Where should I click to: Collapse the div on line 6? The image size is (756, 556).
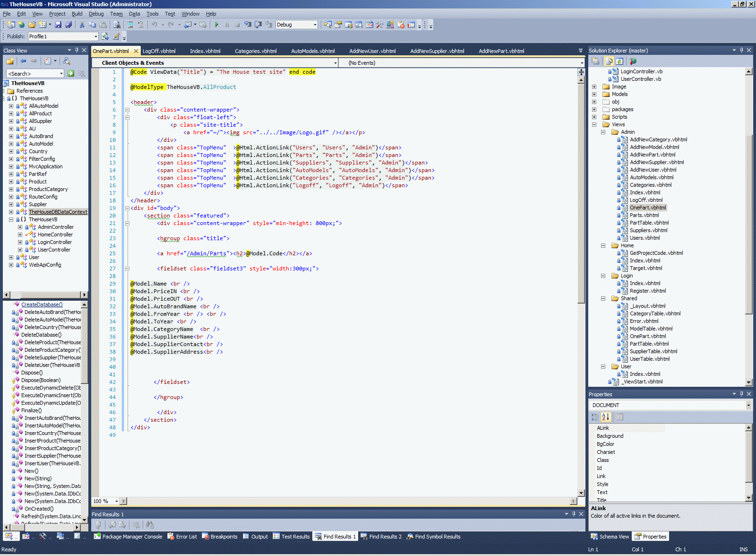point(127,110)
